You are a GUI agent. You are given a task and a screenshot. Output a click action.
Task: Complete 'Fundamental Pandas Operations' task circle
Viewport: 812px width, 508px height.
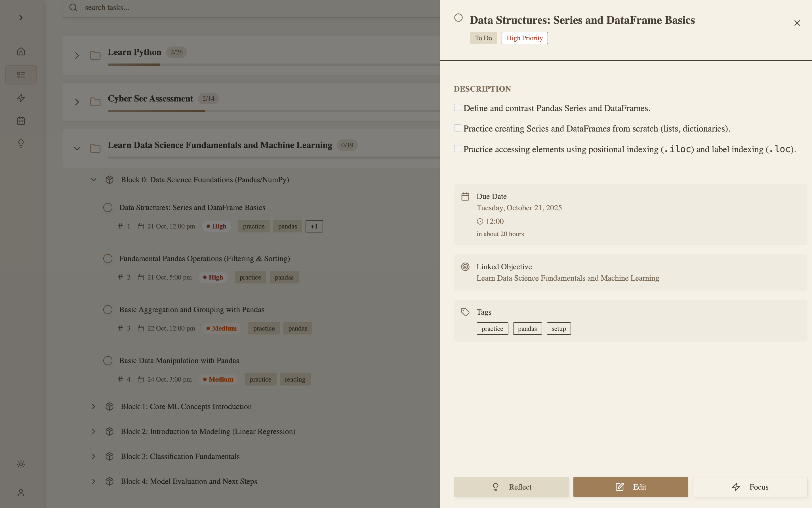click(108, 259)
